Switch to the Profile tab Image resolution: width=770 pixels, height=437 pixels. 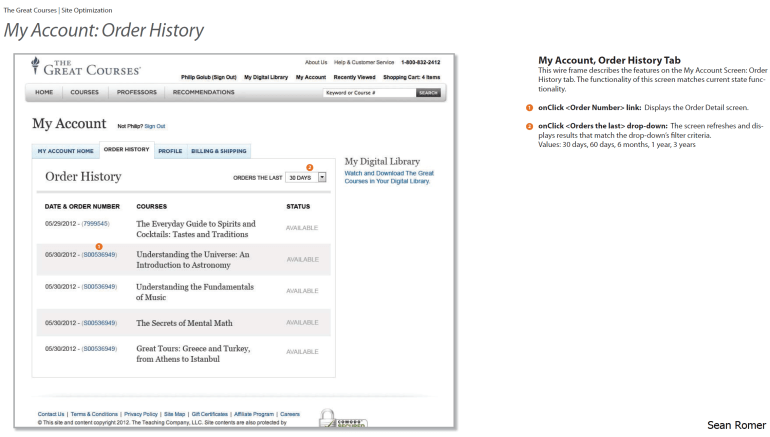click(x=170, y=151)
